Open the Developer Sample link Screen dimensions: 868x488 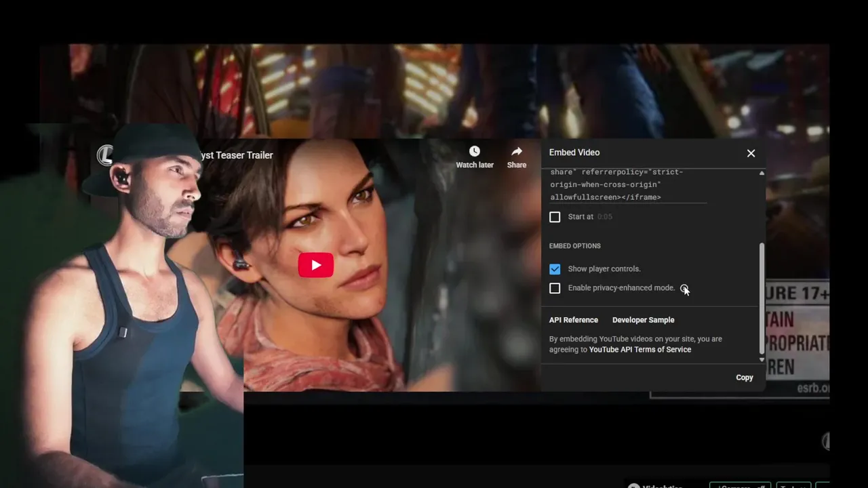[x=643, y=320]
